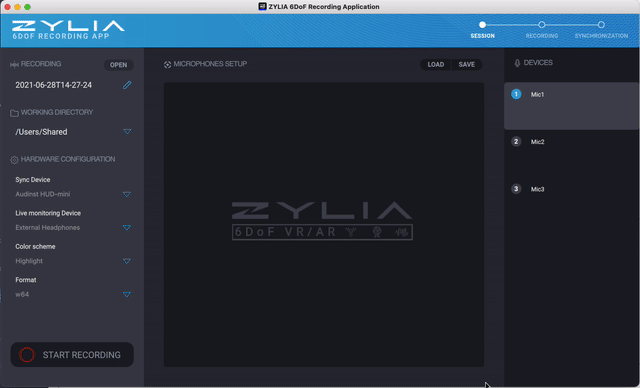
Task: Click the Session step circle marker
Action: [x=482, y=24]
